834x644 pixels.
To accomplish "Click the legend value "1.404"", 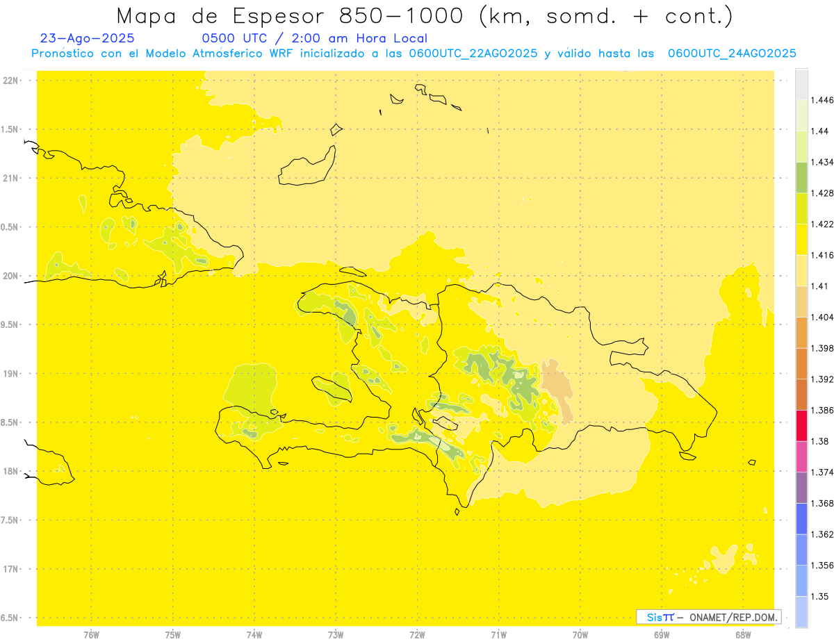I will pyautogui.click(x=822, y=317).
